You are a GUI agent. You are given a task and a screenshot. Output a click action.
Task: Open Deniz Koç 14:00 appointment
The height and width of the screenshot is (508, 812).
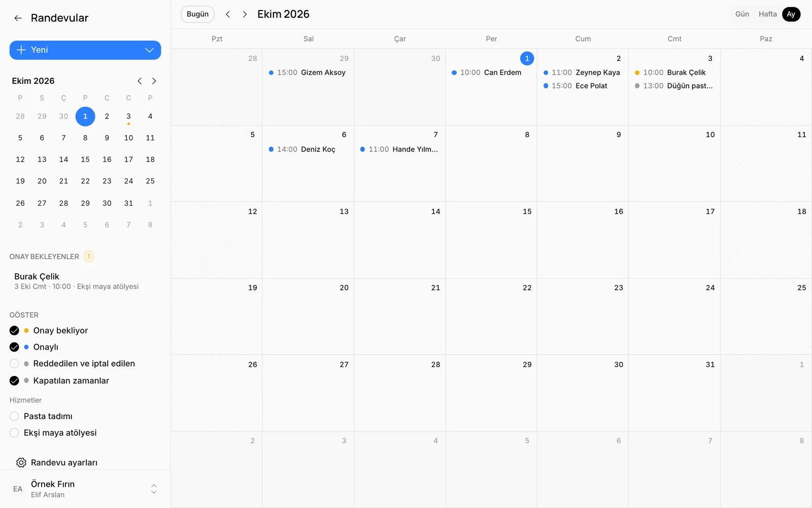pos(302,149)
